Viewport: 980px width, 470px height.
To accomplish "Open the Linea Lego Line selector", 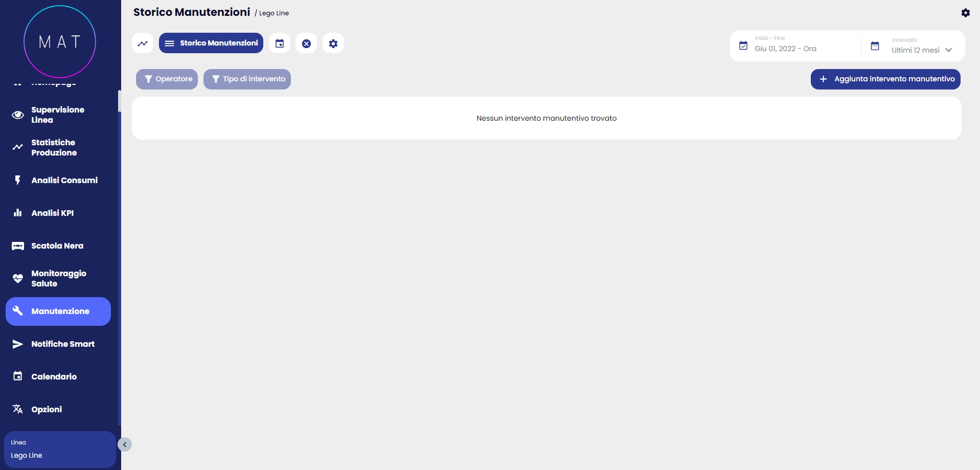I will [59, 450].
